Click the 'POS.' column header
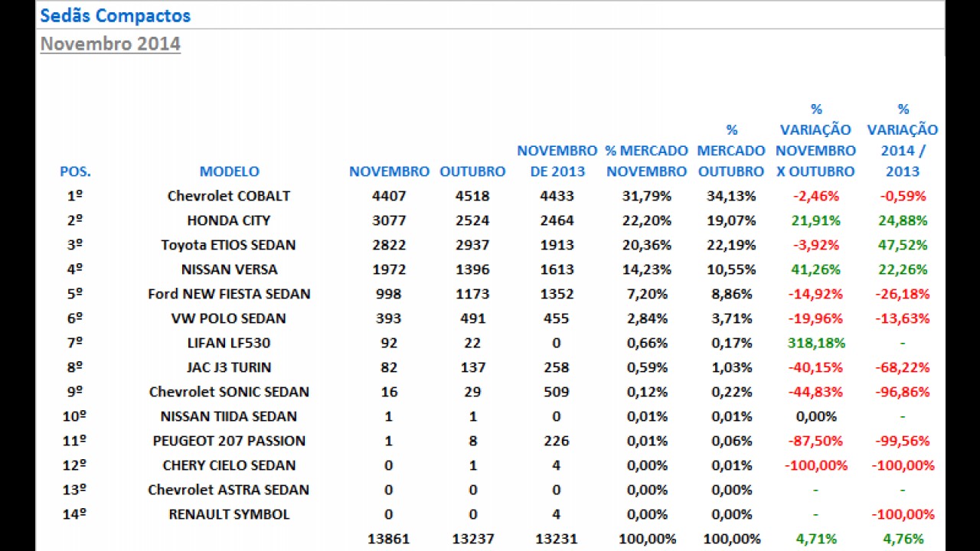 75,171
